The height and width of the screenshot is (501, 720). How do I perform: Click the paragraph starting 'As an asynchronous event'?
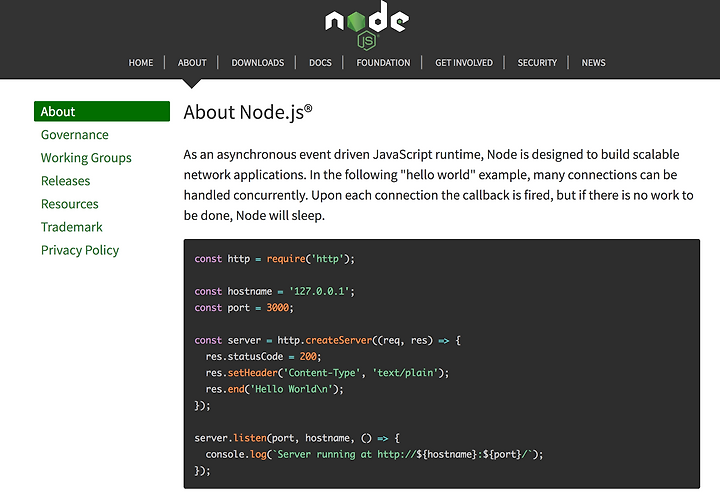point(439,185)
